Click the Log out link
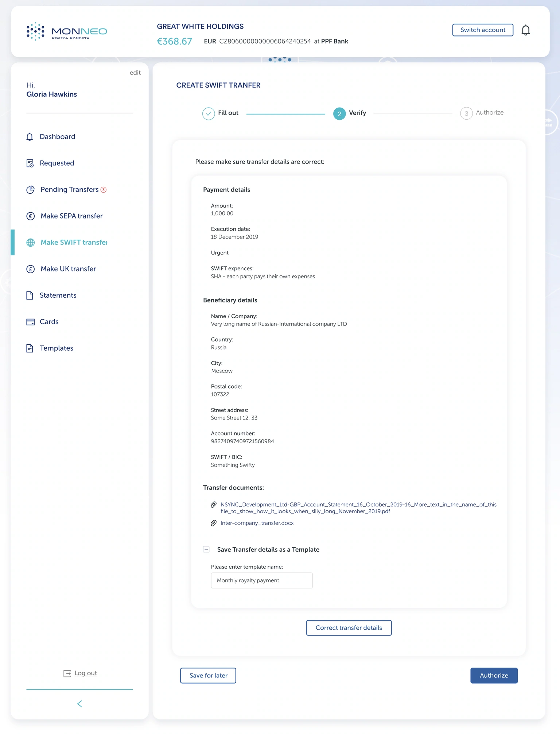560x734 pixels. pyautogui.click(x=86, y=673)
